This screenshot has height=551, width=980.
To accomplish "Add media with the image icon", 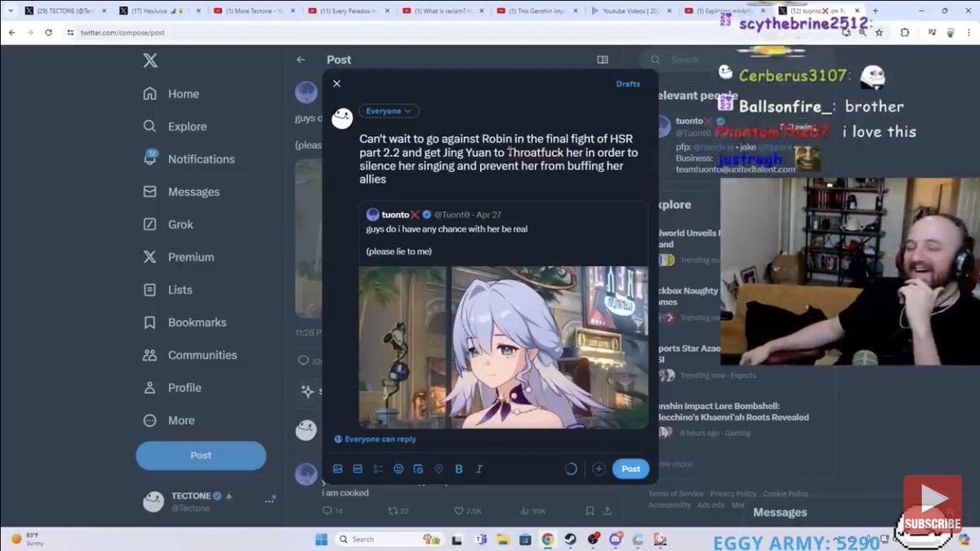I will click(337, 469).
